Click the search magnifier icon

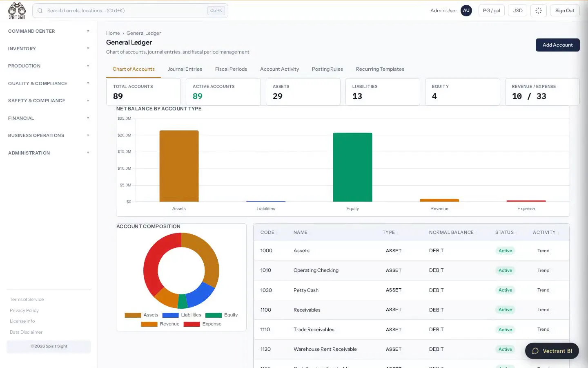coord(40,11)
